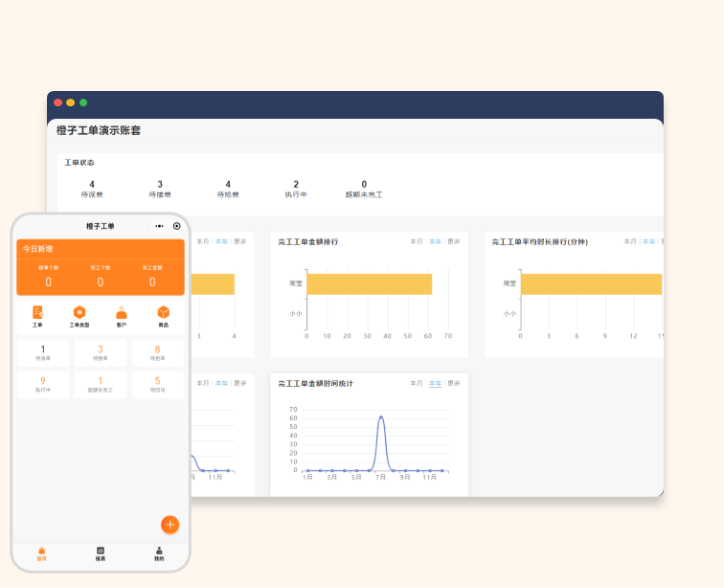
Task: Click desktop 超期未完工 status showing 0
Action: click(x=364, y=189)
